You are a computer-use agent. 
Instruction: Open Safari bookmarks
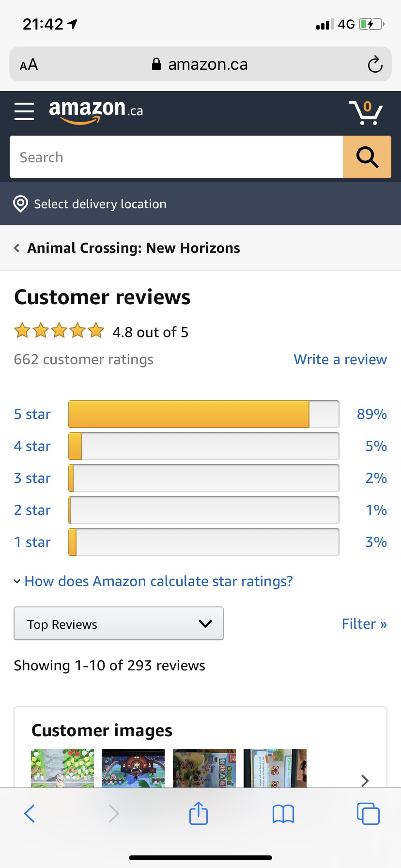click(283, 814)
